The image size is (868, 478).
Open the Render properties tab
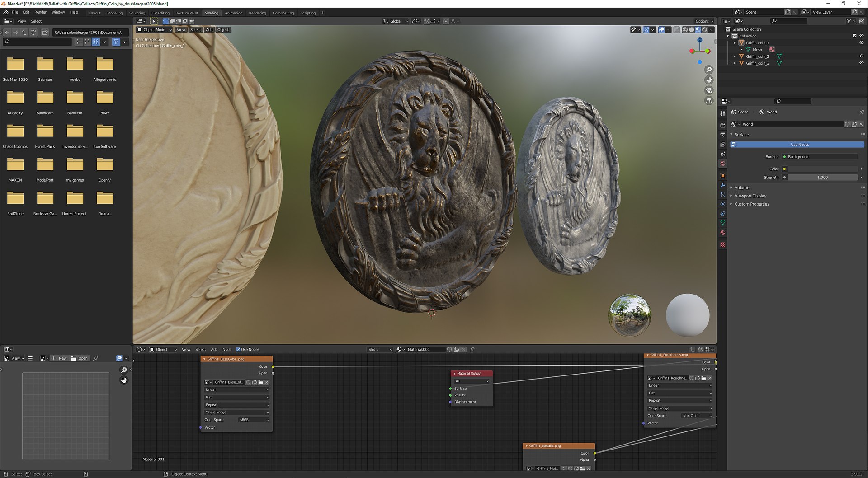click(722, 125)
